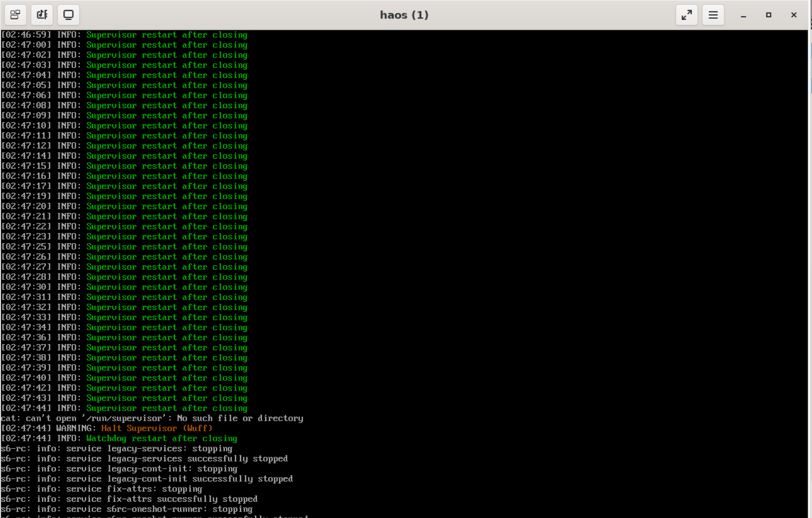Click the fix-attrs stopping log line
Viewport: 812px width, 518px height.
click(101, 489)
